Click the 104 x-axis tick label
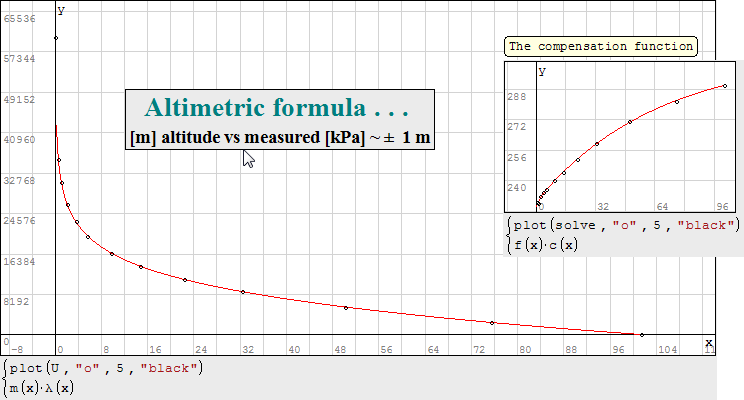 click(x=668, y=350)
